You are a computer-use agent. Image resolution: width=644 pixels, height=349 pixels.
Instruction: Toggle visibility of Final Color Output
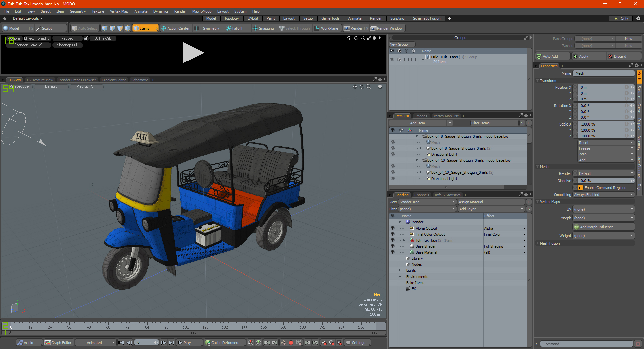pos(392,234)
